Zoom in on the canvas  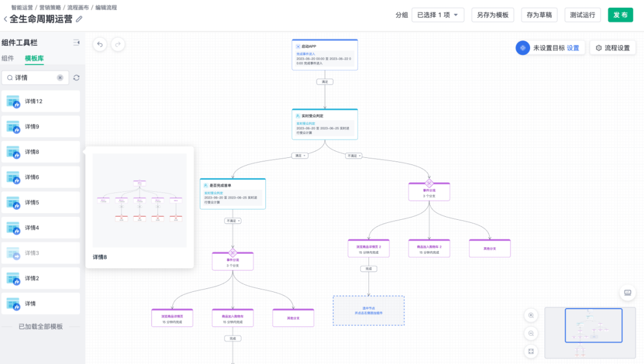coord(531,315)
